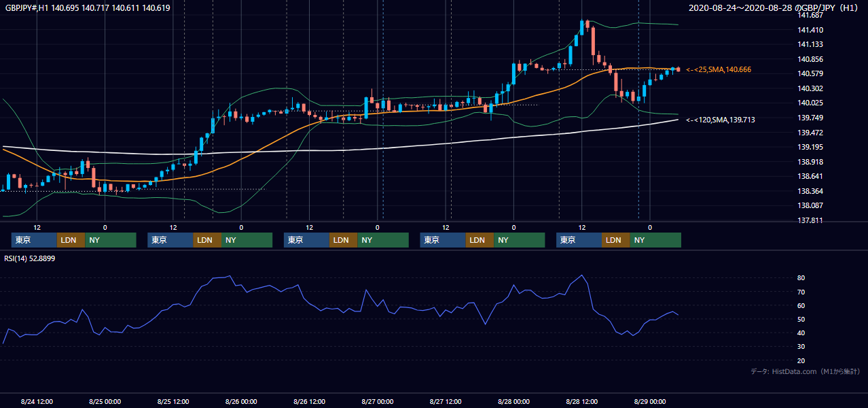Screen dimensions: 868x408
Task: Select the 8/29 00:00 time axis label
Action: (650, 401)
